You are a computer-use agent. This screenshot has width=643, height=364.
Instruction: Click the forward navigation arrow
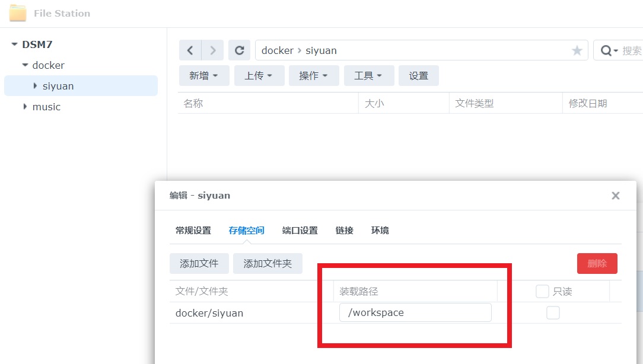(212, 50)
